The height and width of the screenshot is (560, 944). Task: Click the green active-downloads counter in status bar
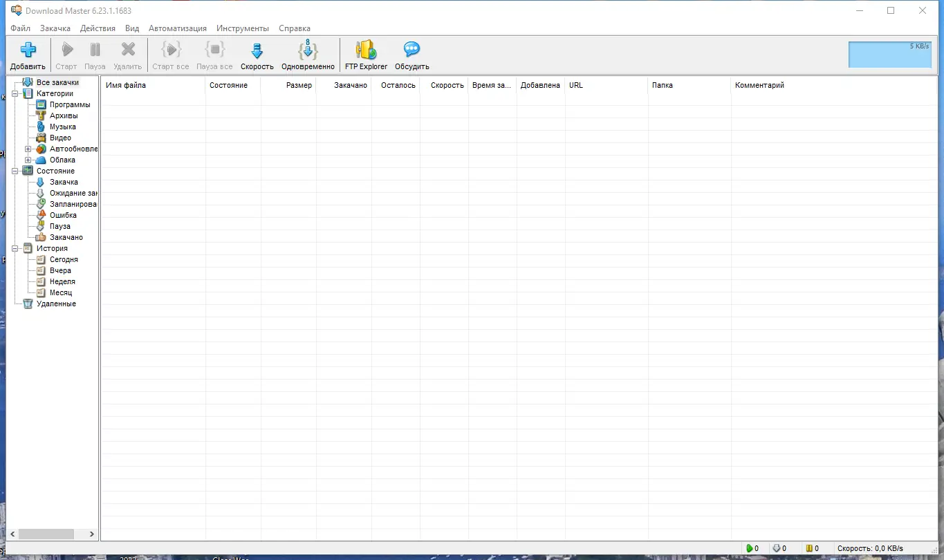pos(752,548)
